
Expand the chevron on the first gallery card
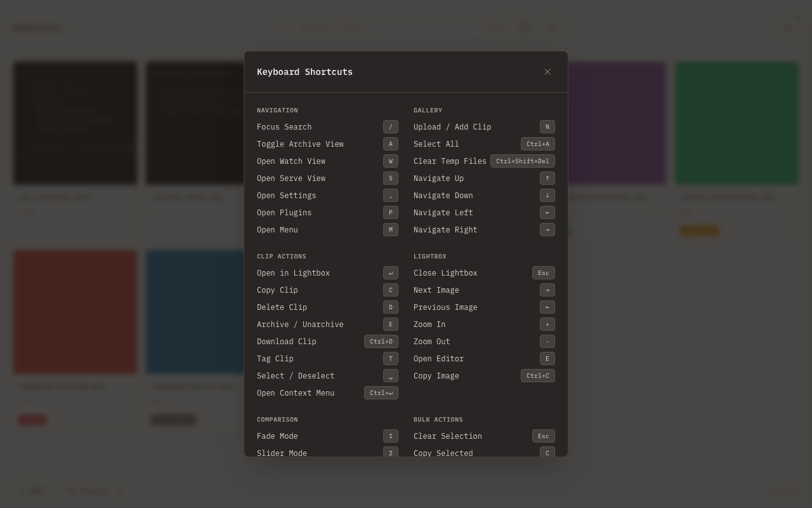(x=124, y=213)
